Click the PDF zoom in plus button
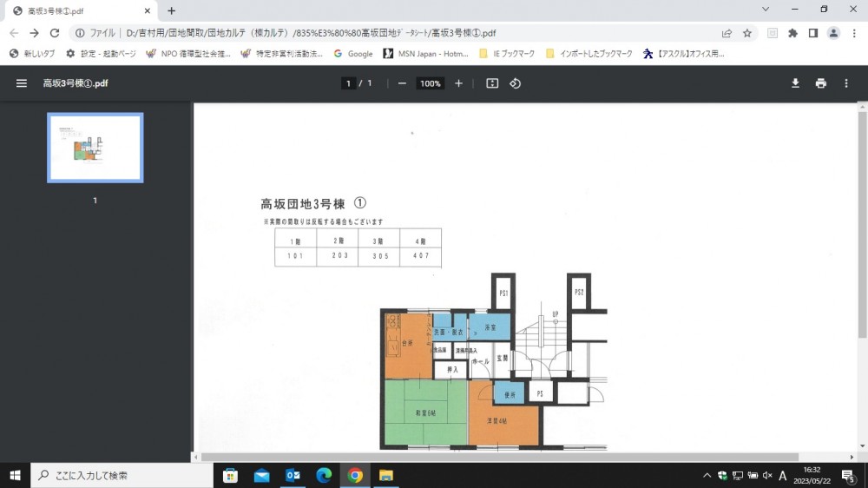The width and height of the screenshot is (868, 488). (x=458, y=83)
